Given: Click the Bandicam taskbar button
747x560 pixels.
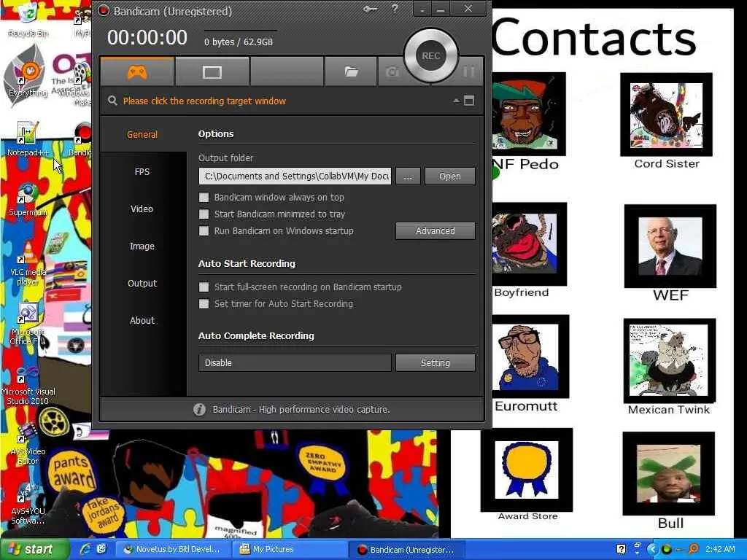Looking at the screenshot, I should point(406,549).
